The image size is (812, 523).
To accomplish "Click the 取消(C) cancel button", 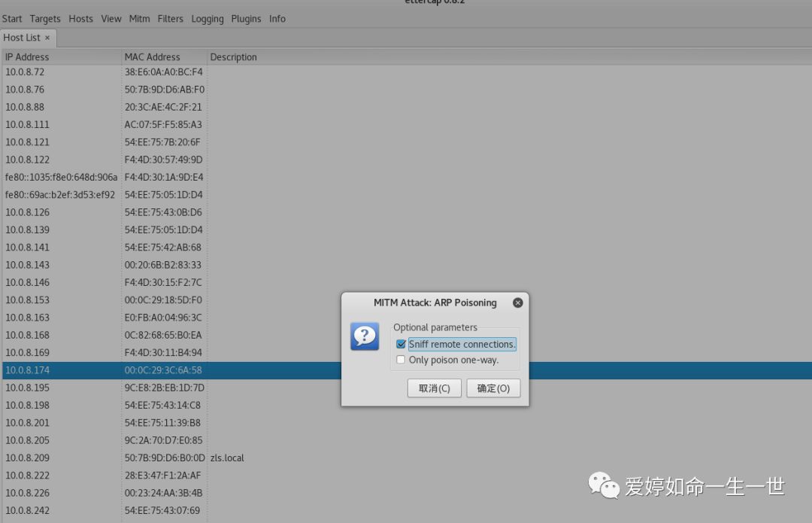I will point(434,388).
